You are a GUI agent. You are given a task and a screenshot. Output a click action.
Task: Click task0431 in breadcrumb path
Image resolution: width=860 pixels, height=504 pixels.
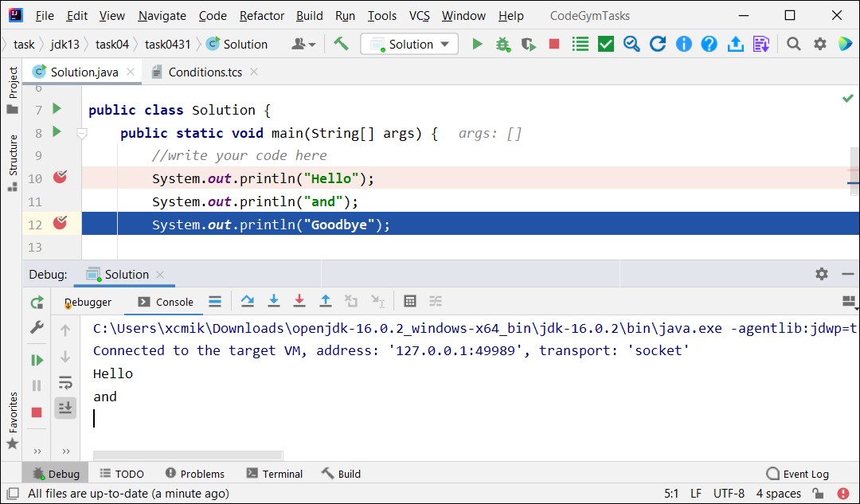pyautogui.click(x=167, y=44)
